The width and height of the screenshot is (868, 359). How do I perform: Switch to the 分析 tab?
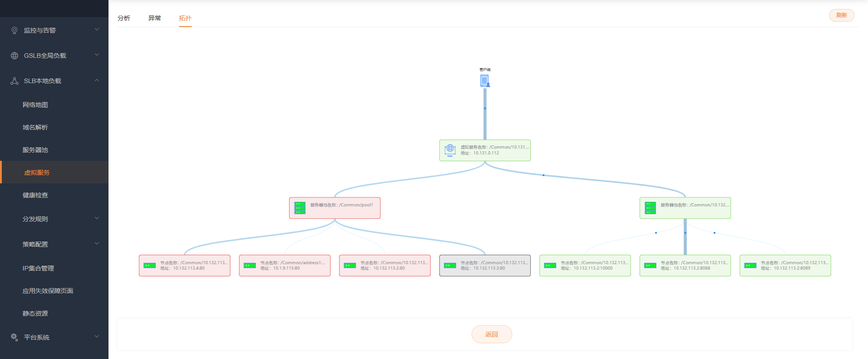pyautogui.click(x=124, y=18)
